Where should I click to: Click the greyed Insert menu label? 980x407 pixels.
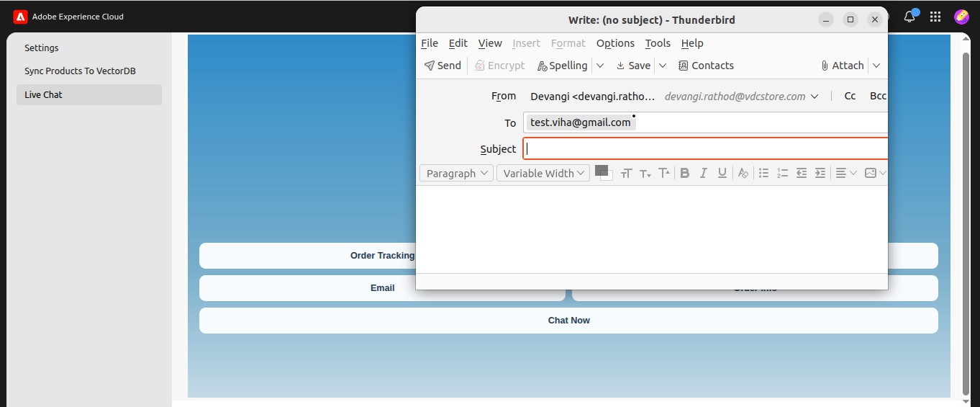point(526,43)
